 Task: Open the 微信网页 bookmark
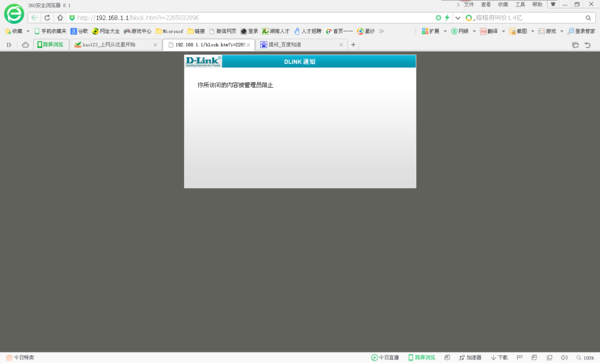pos(223,31)
